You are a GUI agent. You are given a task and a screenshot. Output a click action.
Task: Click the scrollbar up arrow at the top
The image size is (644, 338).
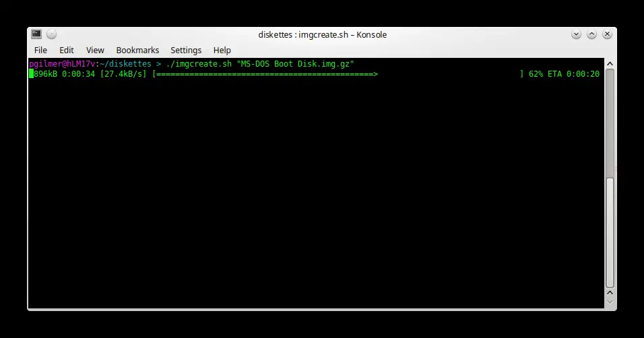click(610, 64)
